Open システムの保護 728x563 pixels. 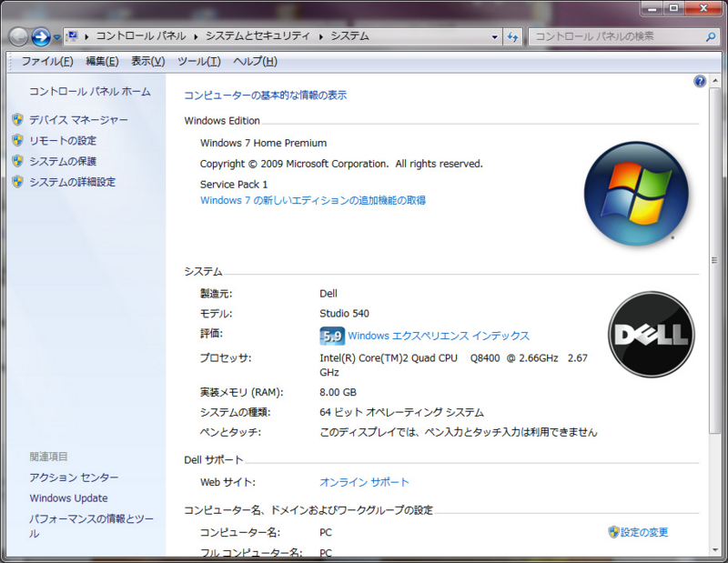point(63,162)
